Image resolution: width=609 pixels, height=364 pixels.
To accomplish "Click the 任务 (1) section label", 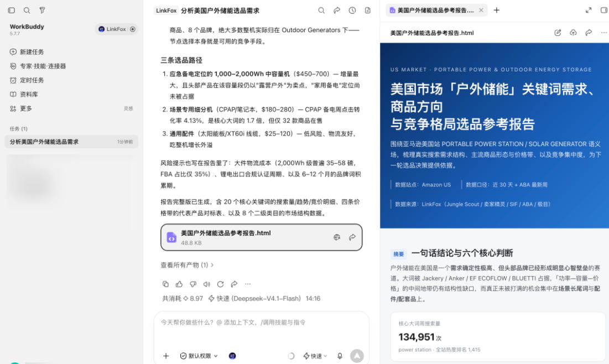I will 19,128.
